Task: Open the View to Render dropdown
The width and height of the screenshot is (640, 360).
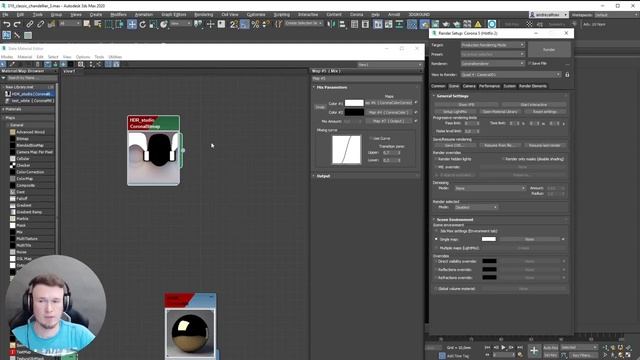Action: [x=511, y=75]
